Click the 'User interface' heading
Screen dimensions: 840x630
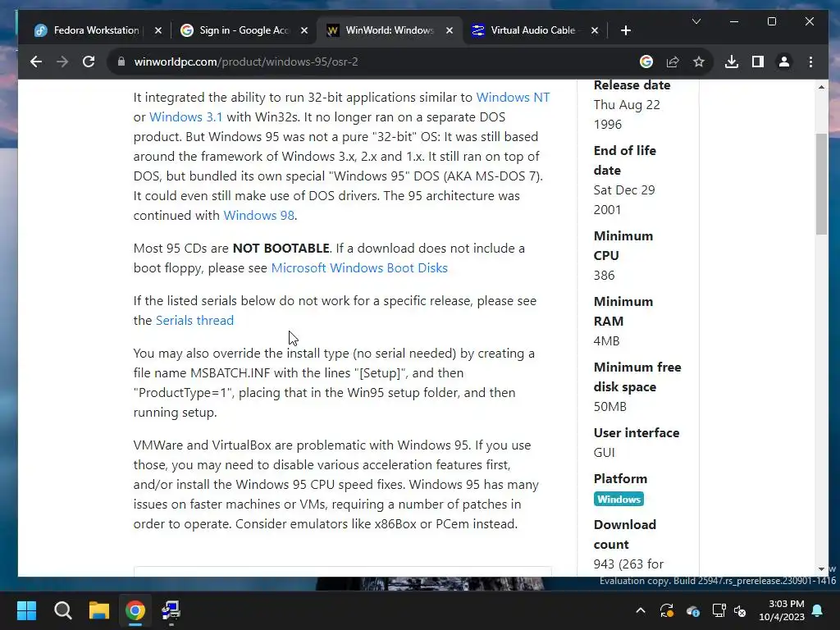tap(637, 432)
